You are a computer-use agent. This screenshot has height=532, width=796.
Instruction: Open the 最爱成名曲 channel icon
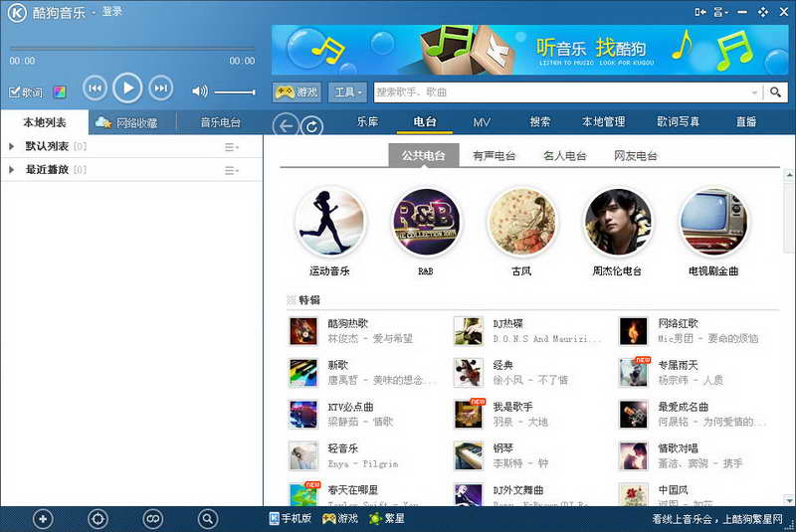pos(634,414)
